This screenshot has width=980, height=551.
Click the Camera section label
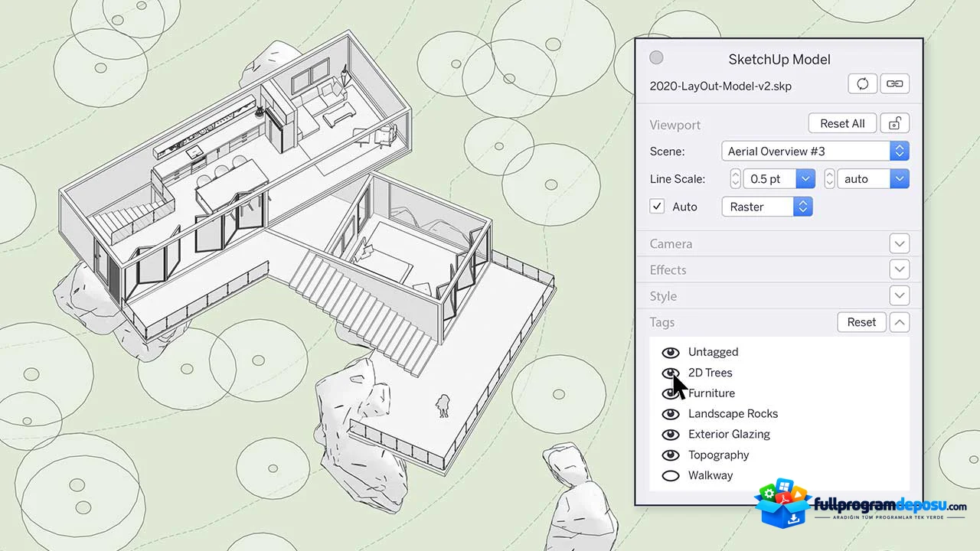[671, 244]
